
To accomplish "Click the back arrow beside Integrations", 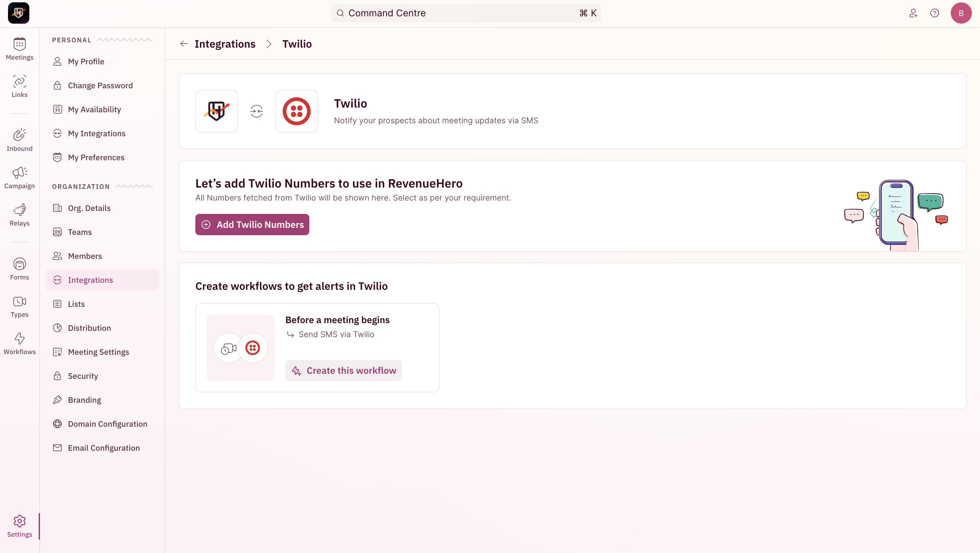I will coord(184,44).
